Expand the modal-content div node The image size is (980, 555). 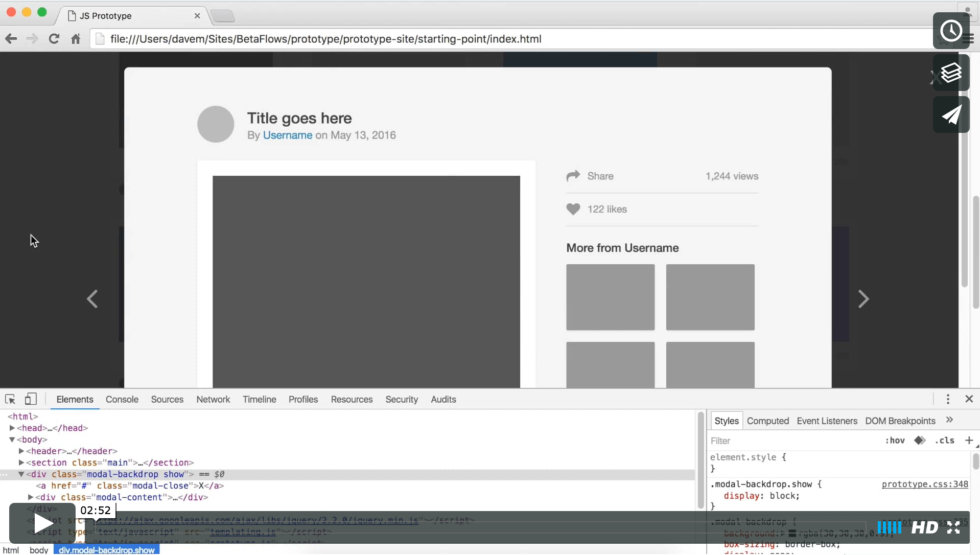[30, 497]
